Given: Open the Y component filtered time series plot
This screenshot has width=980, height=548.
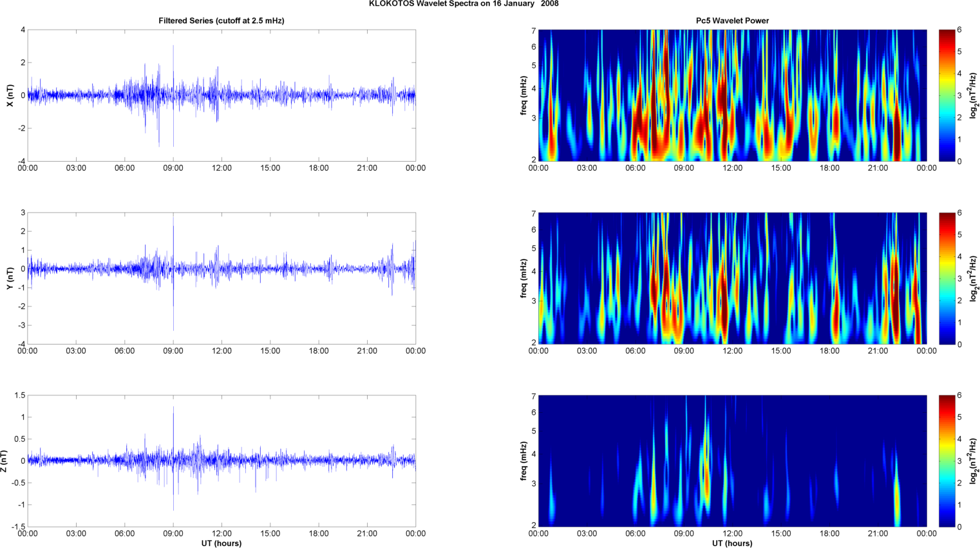Looking at the screenshot, I should click(221, 278).
